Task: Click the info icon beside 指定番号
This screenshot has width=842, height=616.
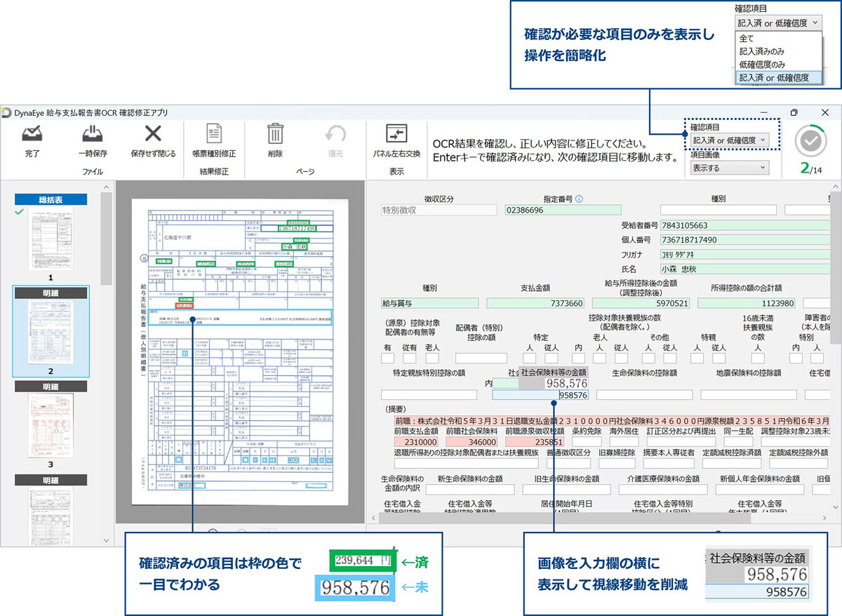Action: click(x=580, y=199)
